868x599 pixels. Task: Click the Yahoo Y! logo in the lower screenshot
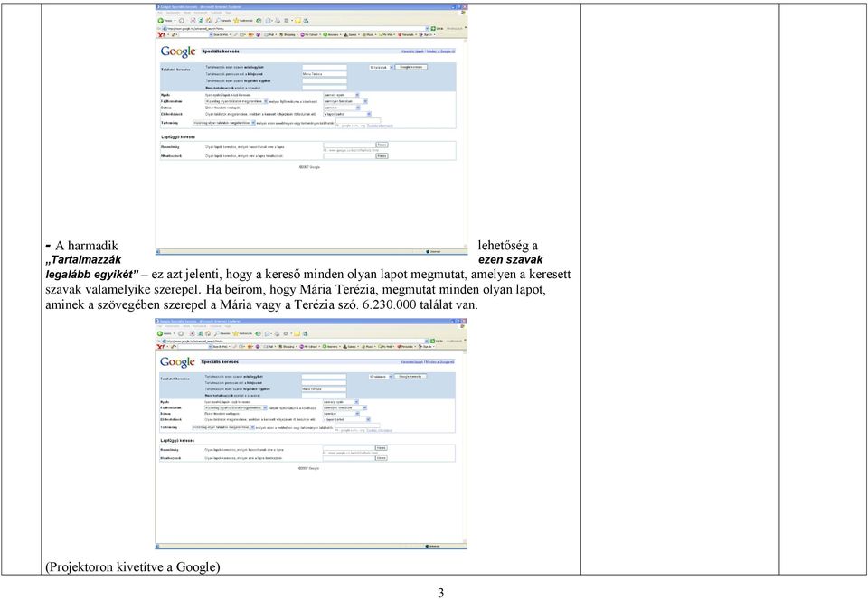pos(161,347)
